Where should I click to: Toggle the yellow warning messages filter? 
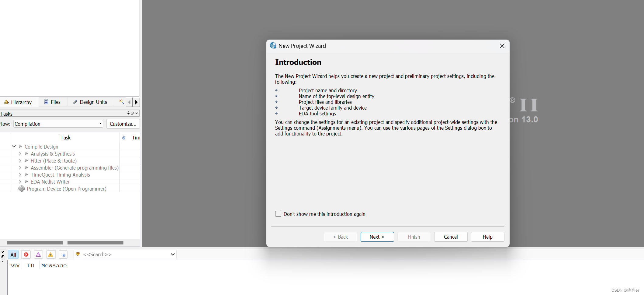tap(50, 255)
